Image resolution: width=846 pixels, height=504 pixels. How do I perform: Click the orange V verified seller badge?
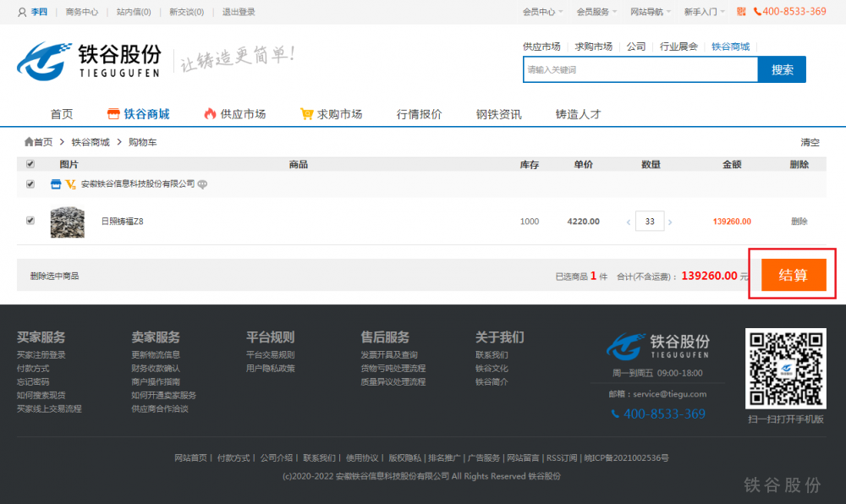[x=70, y=184]
